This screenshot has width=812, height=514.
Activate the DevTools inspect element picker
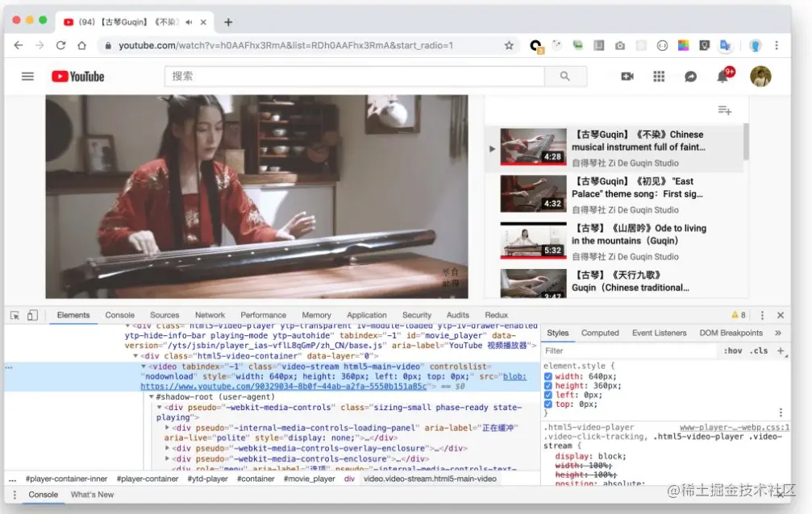coord(15,315)
